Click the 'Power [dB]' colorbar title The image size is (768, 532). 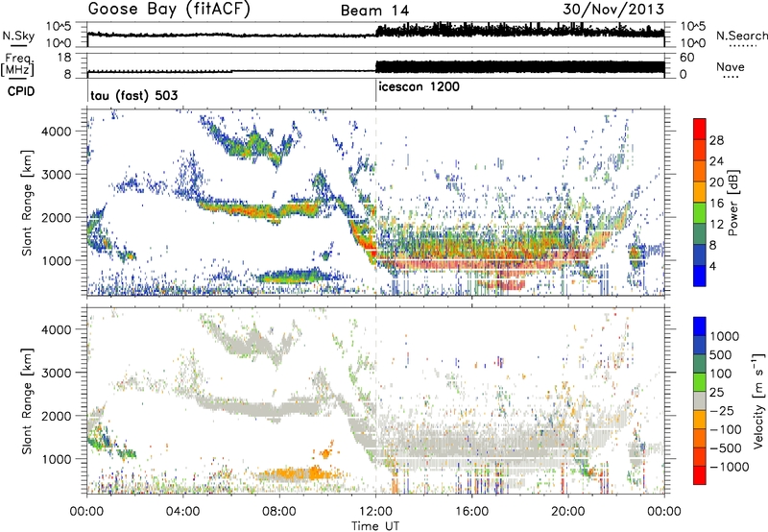pyautogui.click(x=733, y=203)
